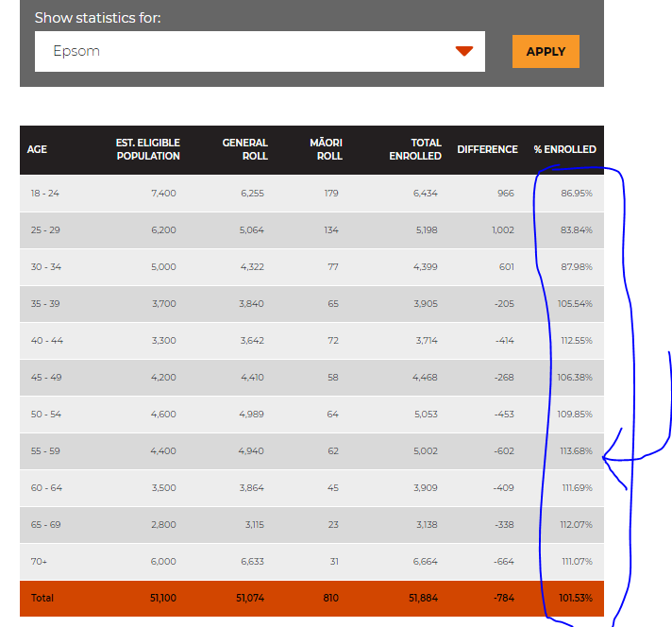Screen dimensions: 672x627
Task: Select the 30 - 34 age row label
Action: (x=46, y=267)
